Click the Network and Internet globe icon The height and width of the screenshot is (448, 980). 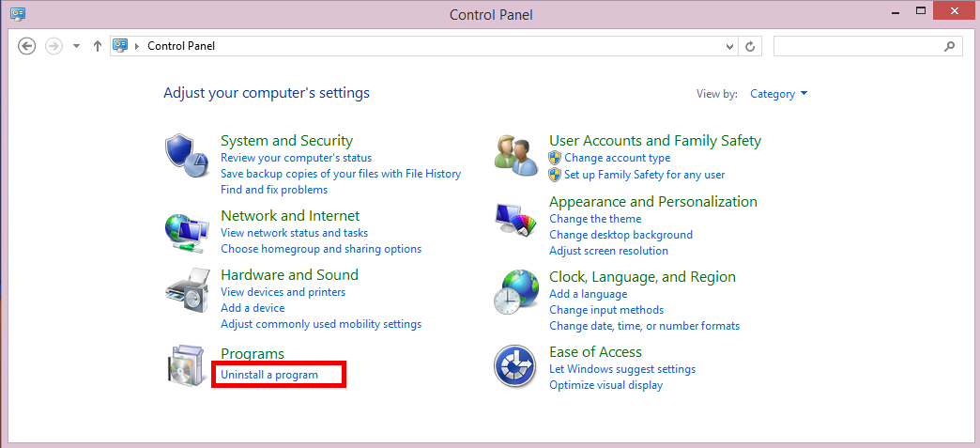[186, 232]
